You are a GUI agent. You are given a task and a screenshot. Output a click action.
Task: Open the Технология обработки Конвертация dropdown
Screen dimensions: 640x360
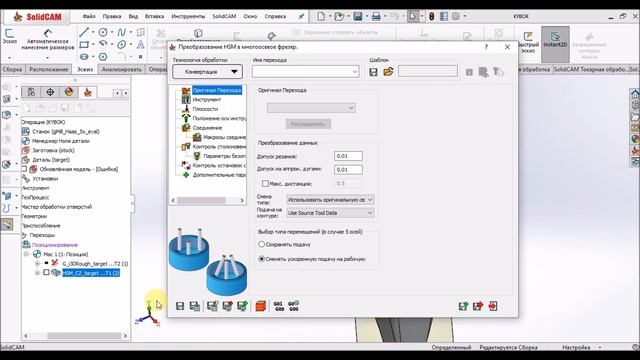(x=207, y=72)
